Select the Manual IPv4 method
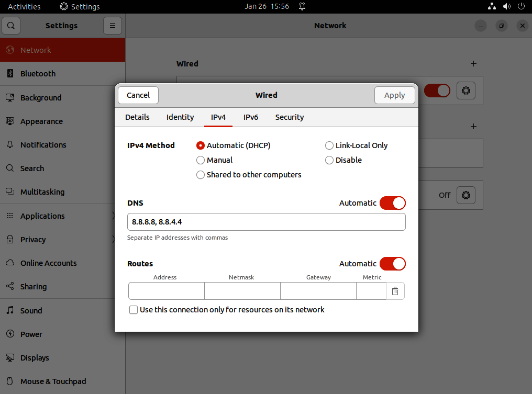The image size is (532, 394). point(201,160)
